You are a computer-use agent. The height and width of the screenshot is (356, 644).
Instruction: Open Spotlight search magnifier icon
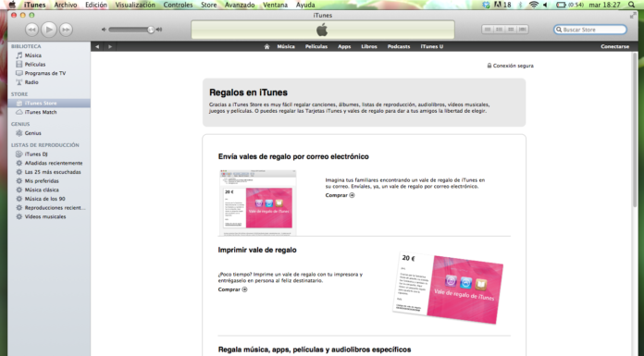(632, 5)
